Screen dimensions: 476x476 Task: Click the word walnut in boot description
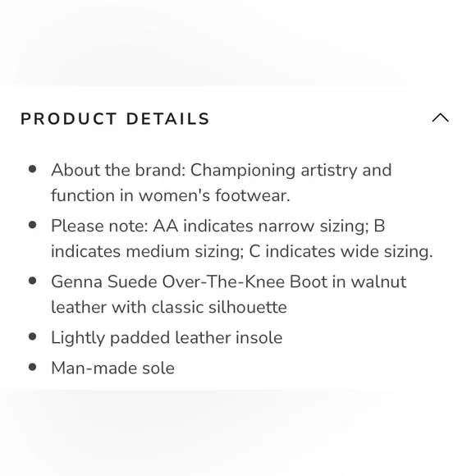coord(378,281)
